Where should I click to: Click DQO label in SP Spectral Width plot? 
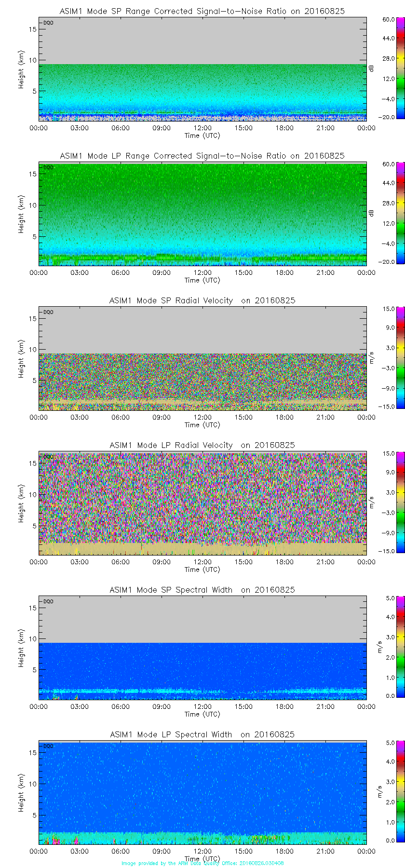pos(48,601)
